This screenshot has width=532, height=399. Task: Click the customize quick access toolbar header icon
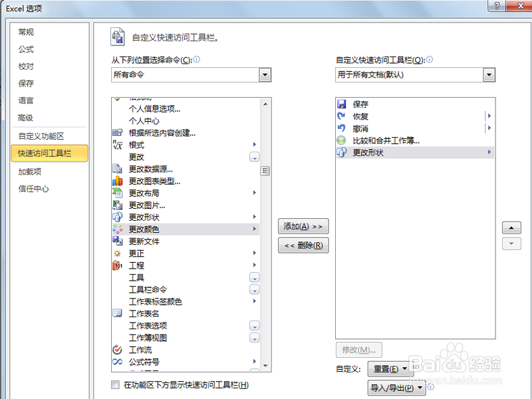click(x=118, y=37)
